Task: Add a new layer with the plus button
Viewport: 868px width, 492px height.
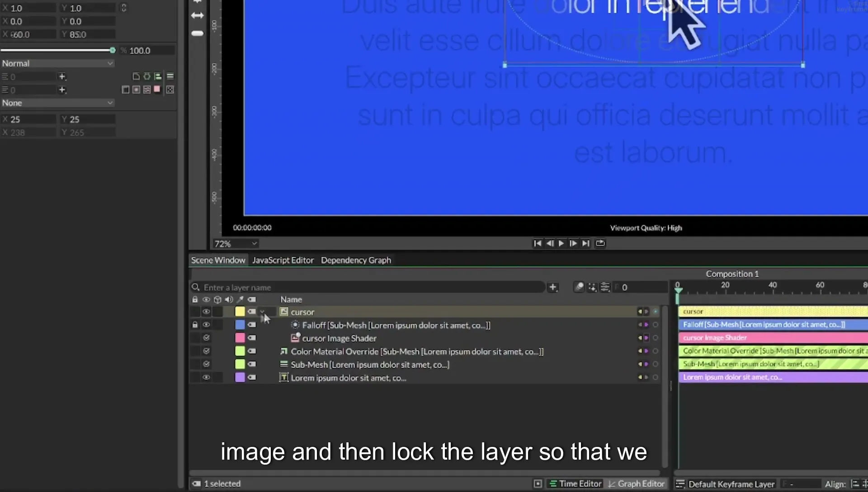Action: (x=552, y=287)
